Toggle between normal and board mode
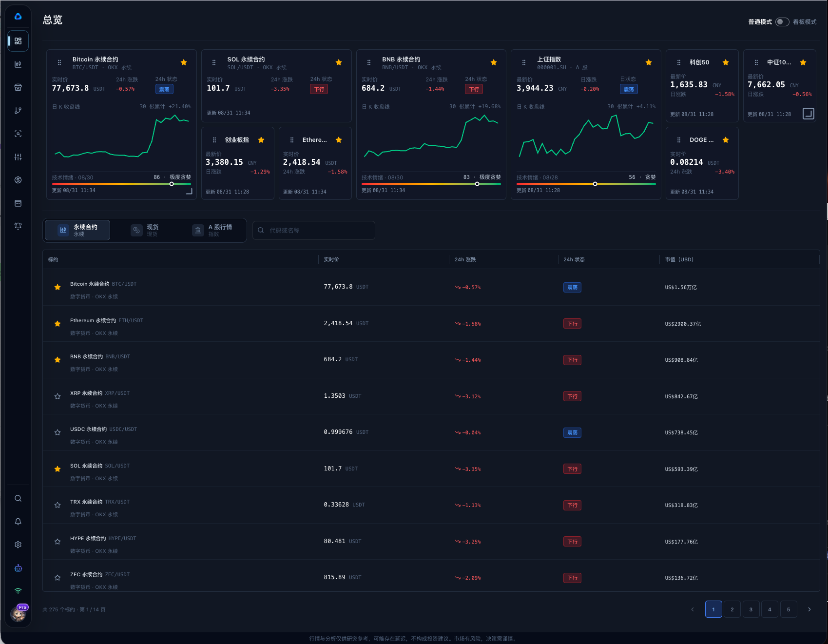The image size is (828, 644). [782, 22]
